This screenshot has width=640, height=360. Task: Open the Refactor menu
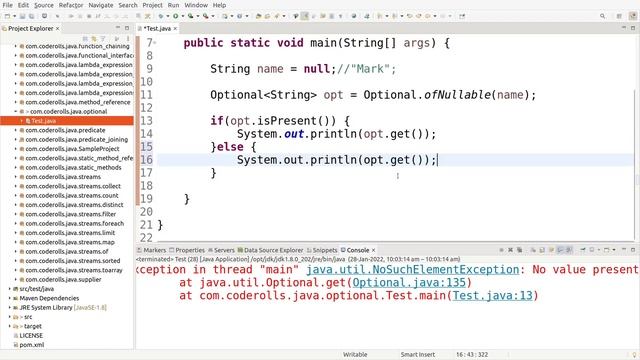tap(71, 5)
